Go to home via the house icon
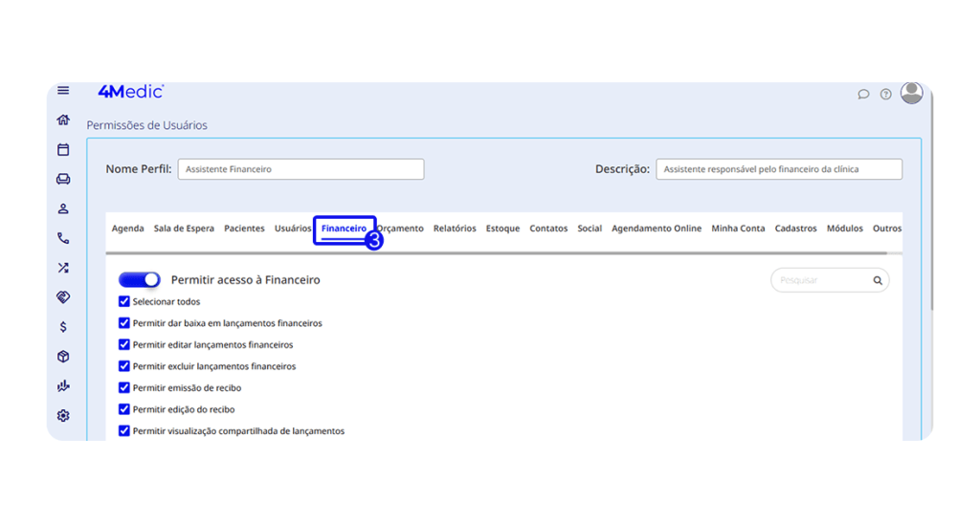Viewport: 980px width, 524px height. click(63, 120)
